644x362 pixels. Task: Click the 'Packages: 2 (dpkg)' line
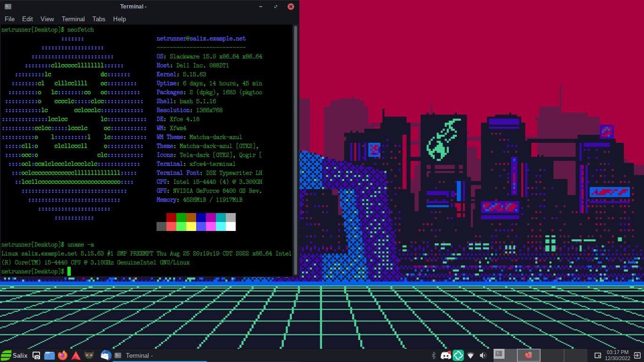click(x=209, y=92)
